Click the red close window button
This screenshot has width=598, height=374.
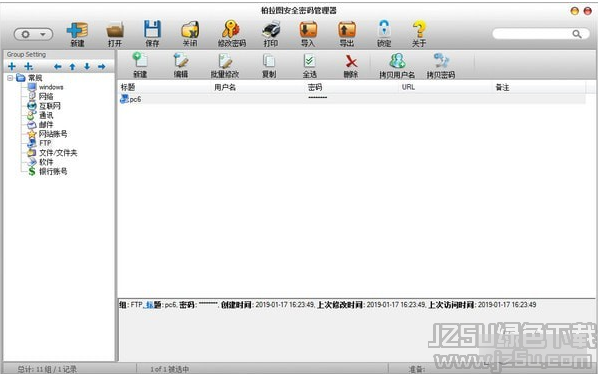point(588,11)
